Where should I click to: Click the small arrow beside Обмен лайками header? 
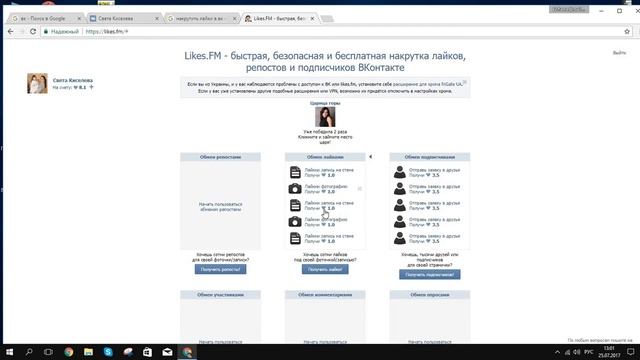(371, 157)
